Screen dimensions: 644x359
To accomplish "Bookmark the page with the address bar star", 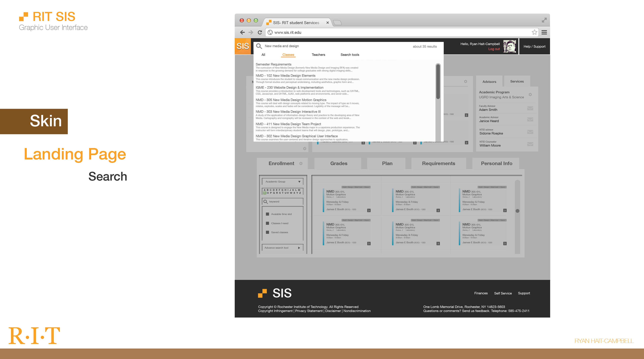I will coord(534,32).
